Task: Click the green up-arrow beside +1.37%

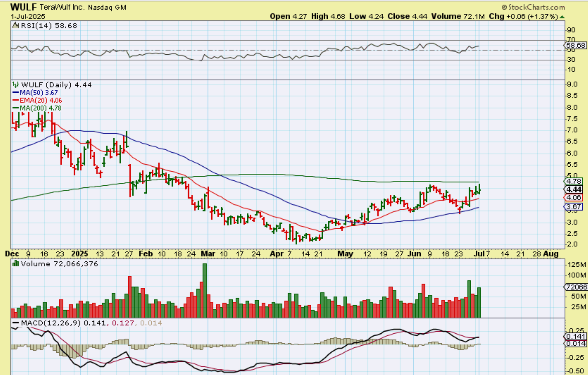Action: coord(562,17)
